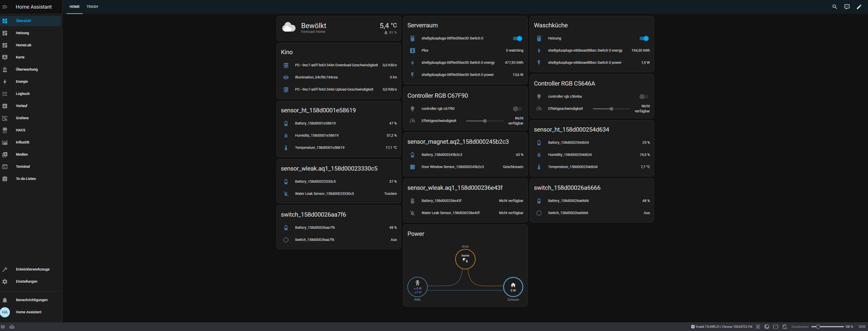
Task: Switch to the TRASH tab
Action: pyautogui.click(x=92, y=7)
